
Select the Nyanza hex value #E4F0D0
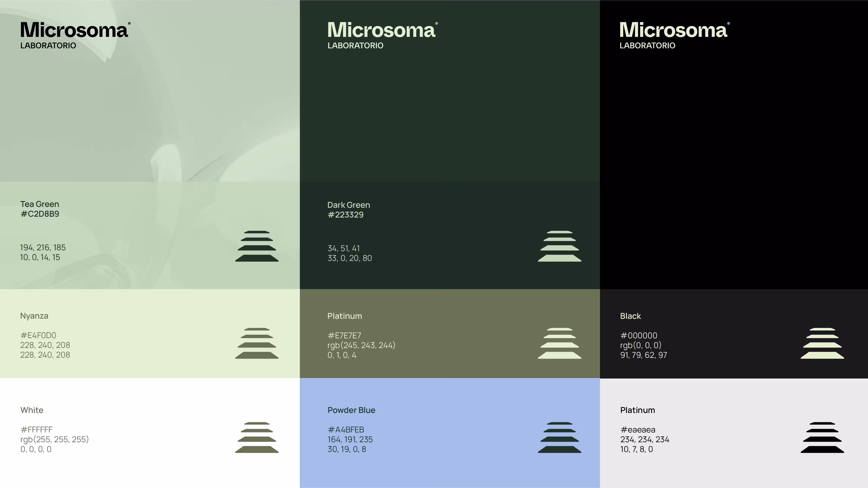click(x=38, y=336)
